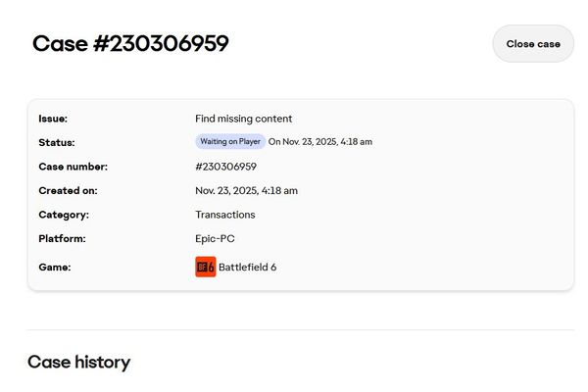Click the Platform field label
The image size is (588, 392).
pyautogui.click(x=62, y=238)
